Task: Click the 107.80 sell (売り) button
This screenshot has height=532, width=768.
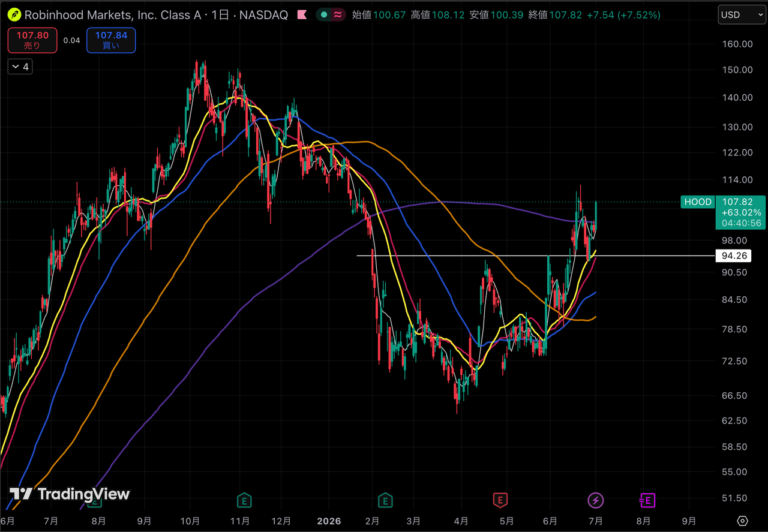Action: [32, 40]
